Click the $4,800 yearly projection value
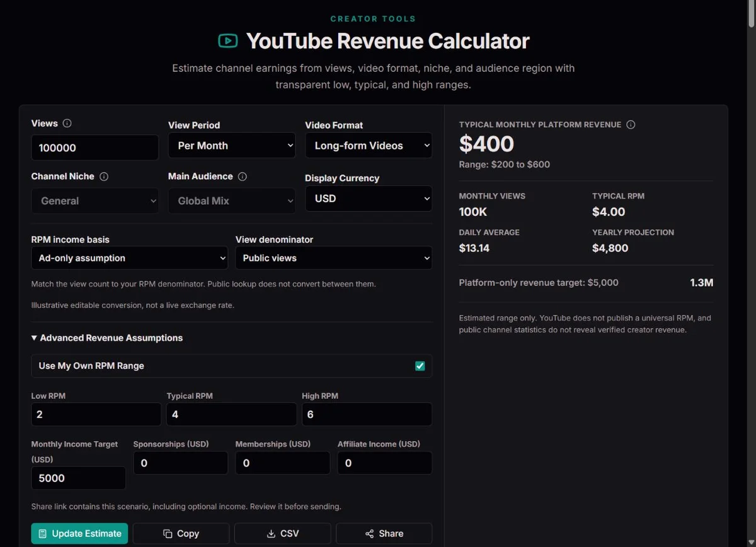This screenshot has height=547, width=756. click(610, 248)
